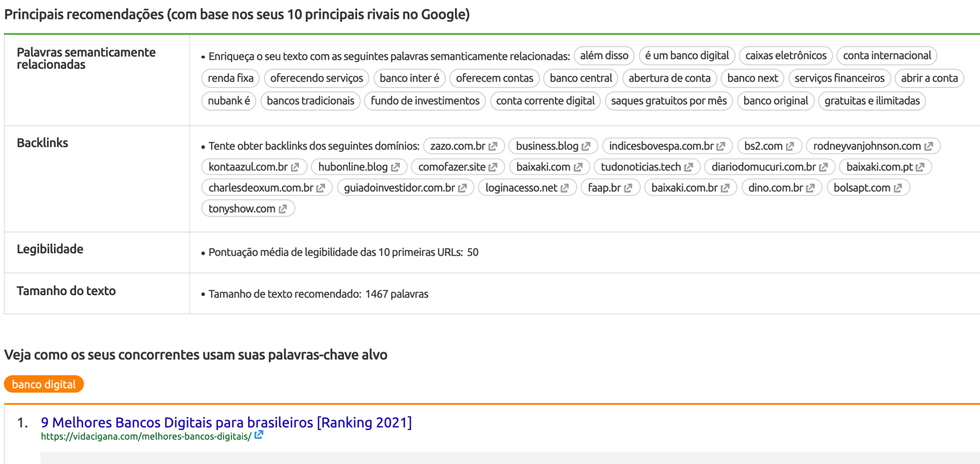Viewport: 980px width, 464px height.
Task: Open external link icon for kontaazul.com.br
Action: [295, 167]
